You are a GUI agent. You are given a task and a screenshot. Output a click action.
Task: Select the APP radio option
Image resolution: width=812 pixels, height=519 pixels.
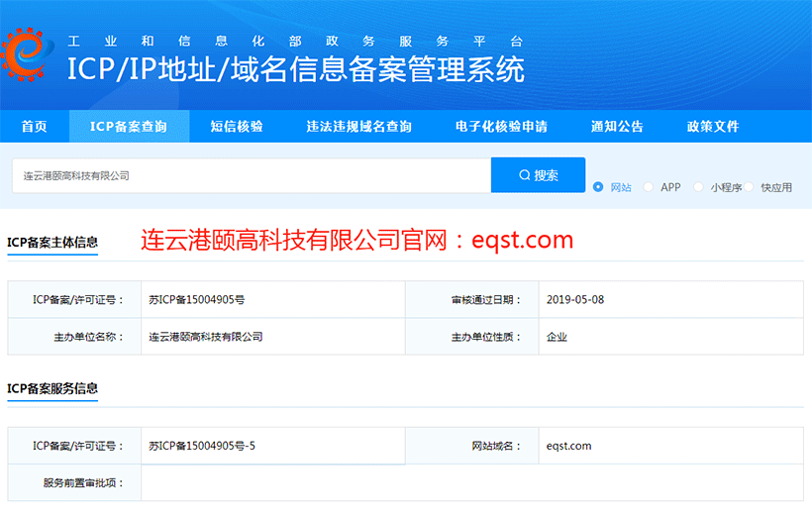point(649,187)
